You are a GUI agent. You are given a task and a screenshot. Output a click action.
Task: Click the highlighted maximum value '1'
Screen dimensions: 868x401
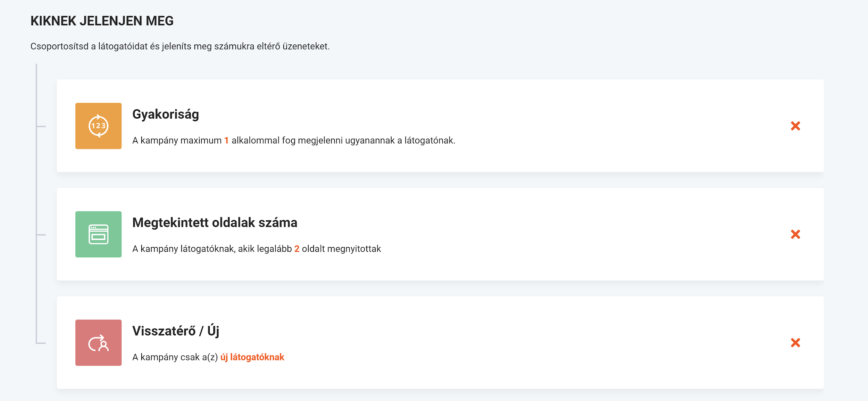pos(226,141)
